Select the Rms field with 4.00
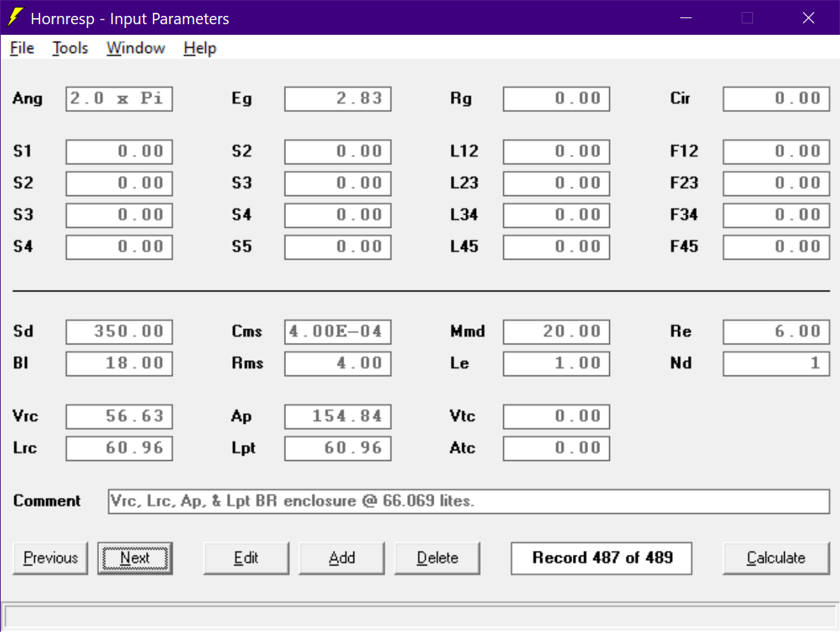The width and height of the screenshot is (840, 632). [x=338, y=363]
